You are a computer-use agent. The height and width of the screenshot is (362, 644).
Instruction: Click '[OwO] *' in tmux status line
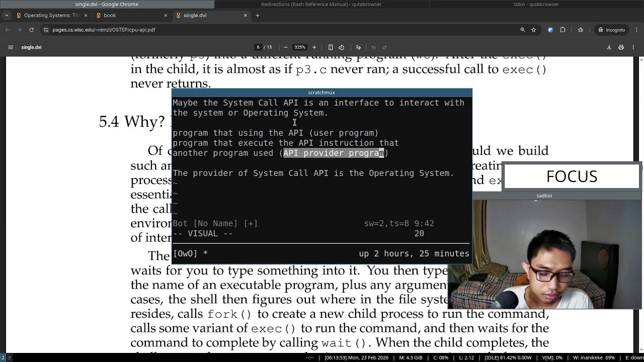tap(190, 253)
